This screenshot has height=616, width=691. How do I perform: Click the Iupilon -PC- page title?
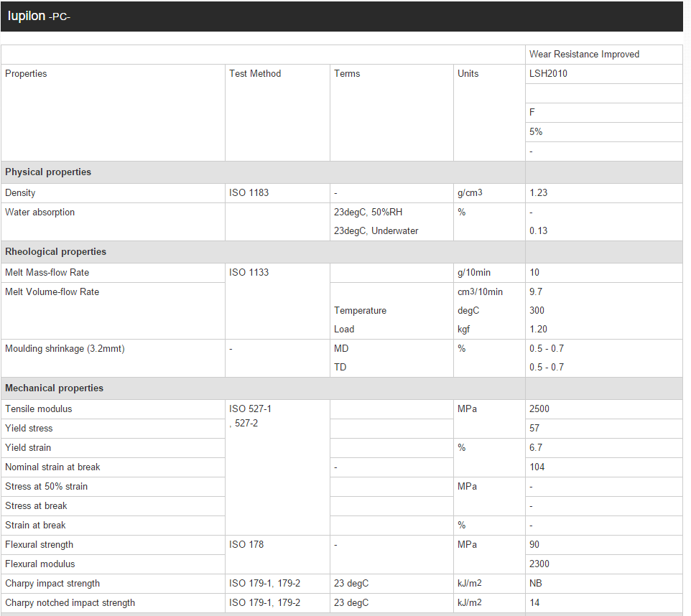(39, 17)
